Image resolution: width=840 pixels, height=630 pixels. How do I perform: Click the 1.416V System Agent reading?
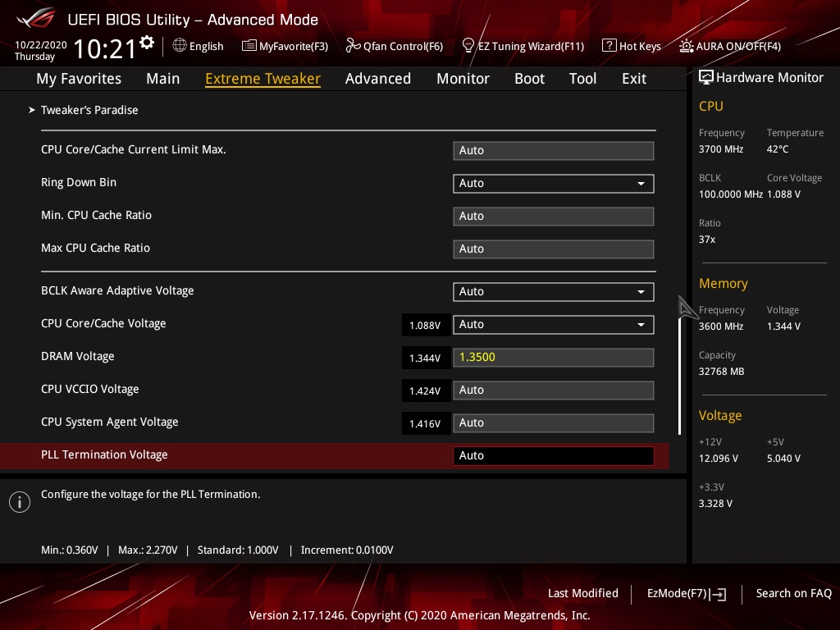pyautogui.click(x=425, y=424)
